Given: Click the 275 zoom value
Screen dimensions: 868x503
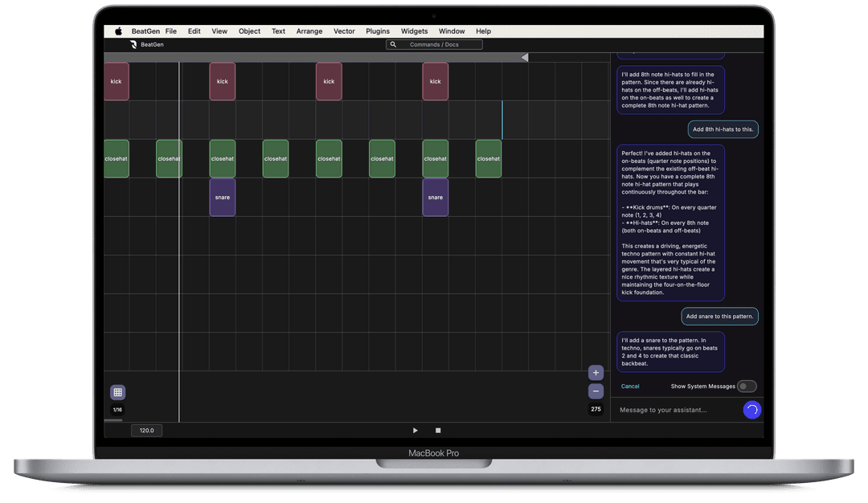Looking at the screenshot, I should tap(596, 410).
